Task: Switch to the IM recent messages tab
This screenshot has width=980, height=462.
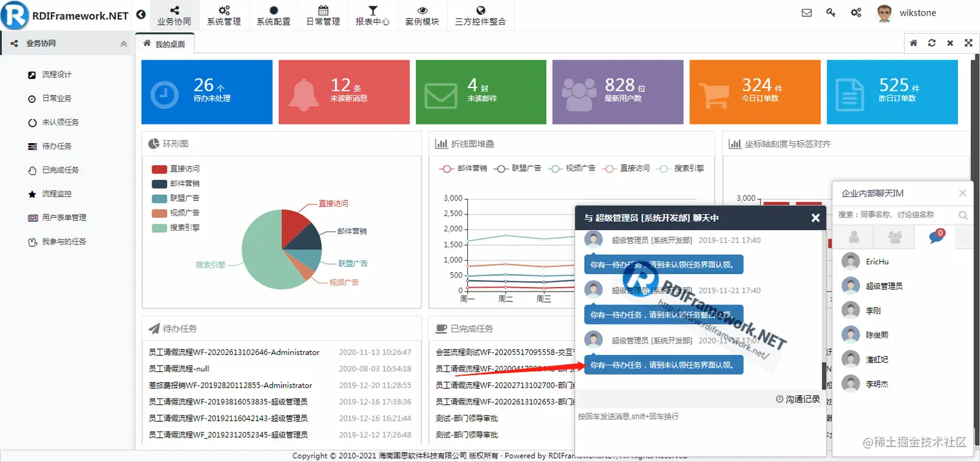Action: 936,237
